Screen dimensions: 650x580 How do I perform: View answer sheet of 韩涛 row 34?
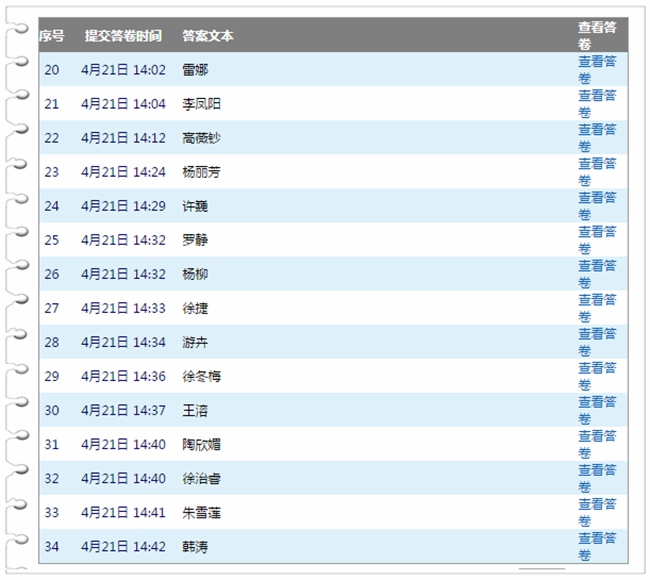click(597, 546)
